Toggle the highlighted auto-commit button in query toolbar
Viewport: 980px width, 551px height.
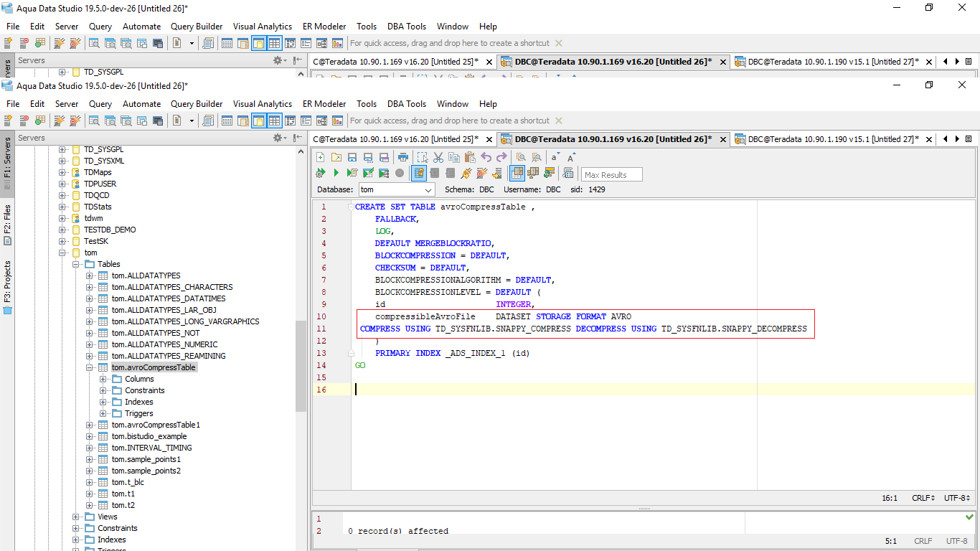click(x=419, y=173)
